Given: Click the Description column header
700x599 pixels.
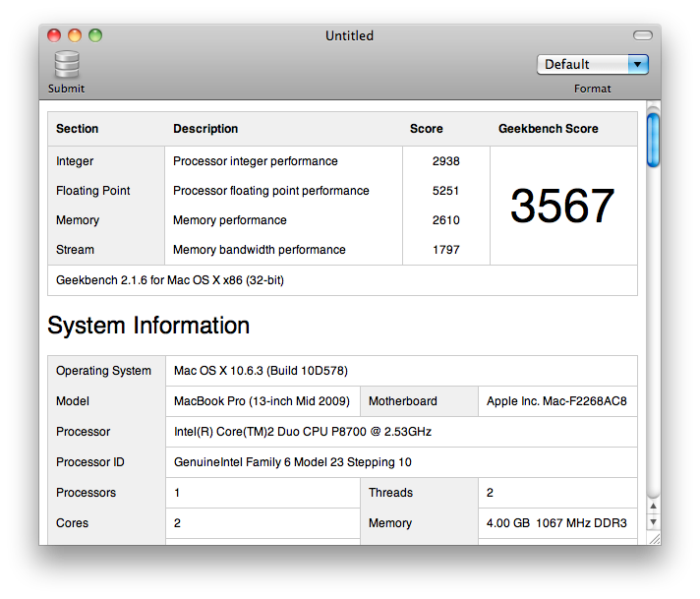Looking at the screenshot, I should [x=205, y=129].
